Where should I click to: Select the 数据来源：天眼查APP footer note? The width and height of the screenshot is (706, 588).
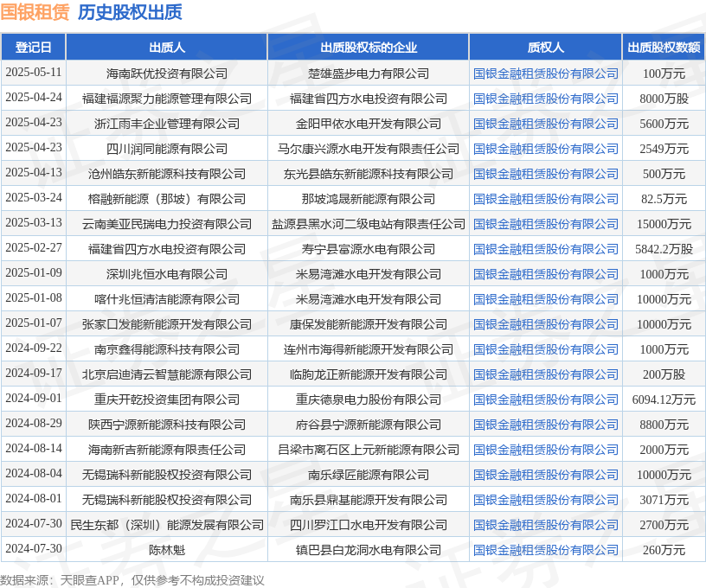pyautogui.click(x=60, y=580)
